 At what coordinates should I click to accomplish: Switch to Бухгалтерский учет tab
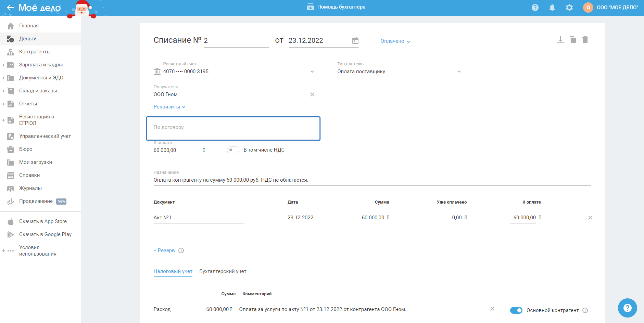click(x=223, y=271)
